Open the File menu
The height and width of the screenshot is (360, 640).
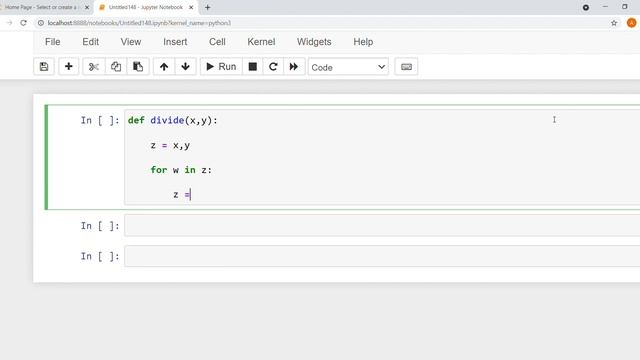click(53, 42)
